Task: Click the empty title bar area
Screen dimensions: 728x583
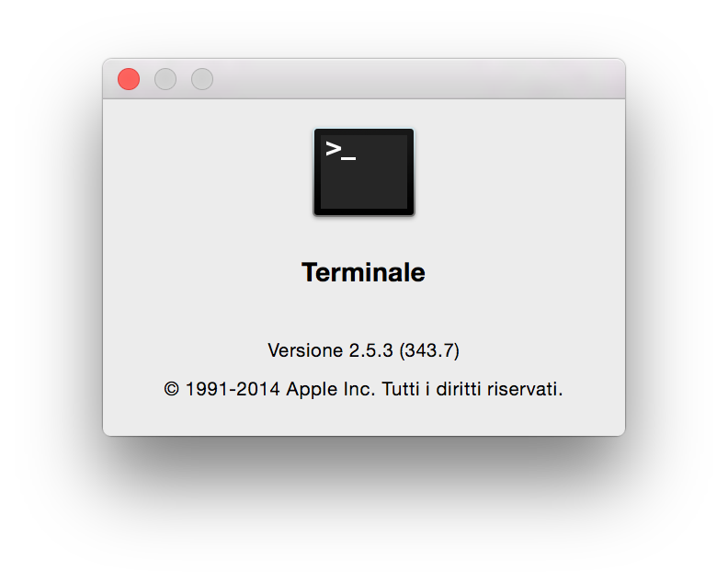Action: coord(418,79)
